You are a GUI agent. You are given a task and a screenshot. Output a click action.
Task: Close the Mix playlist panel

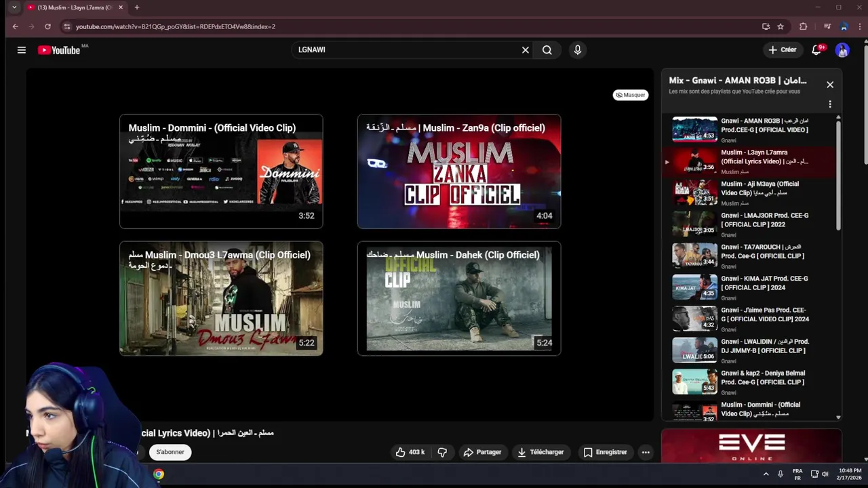[x=830, y=85]
